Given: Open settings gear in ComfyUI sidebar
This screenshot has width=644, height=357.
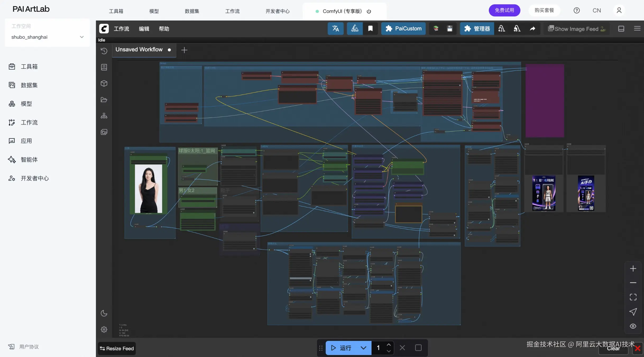Looking at the screenshot, I should [104, 329].
